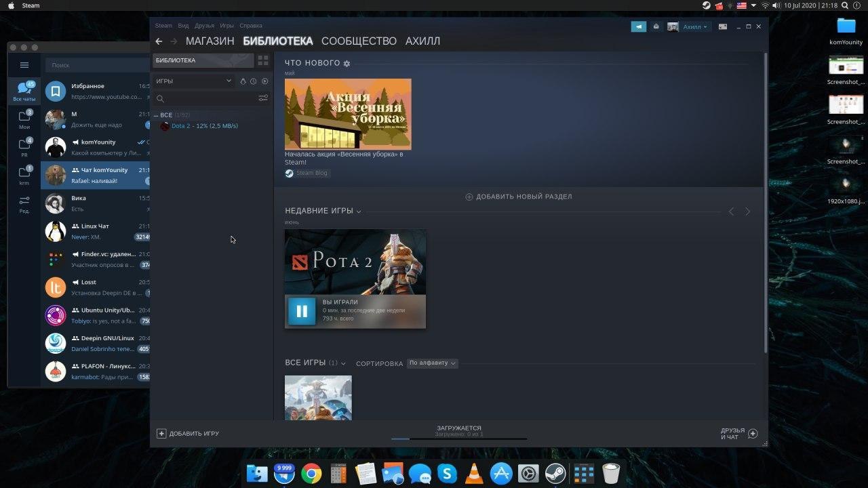Go back with the Steam back arrow

tap(159, 41)
